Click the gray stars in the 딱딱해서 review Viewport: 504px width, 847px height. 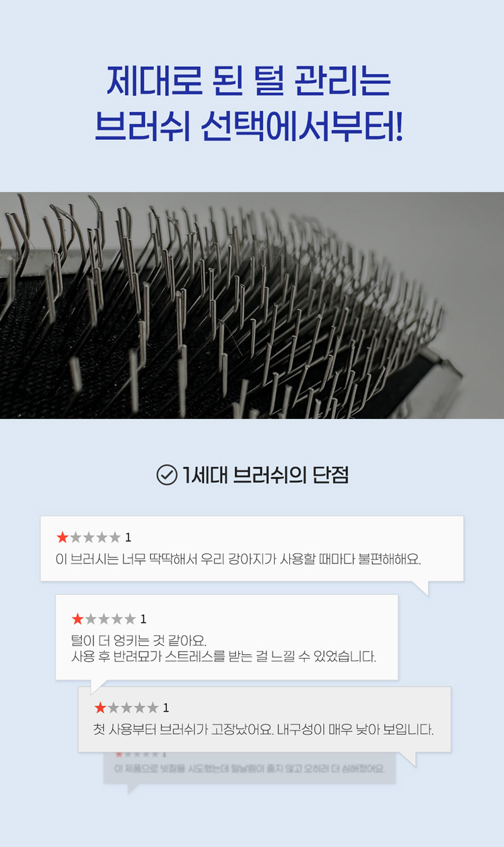point(94,538)
